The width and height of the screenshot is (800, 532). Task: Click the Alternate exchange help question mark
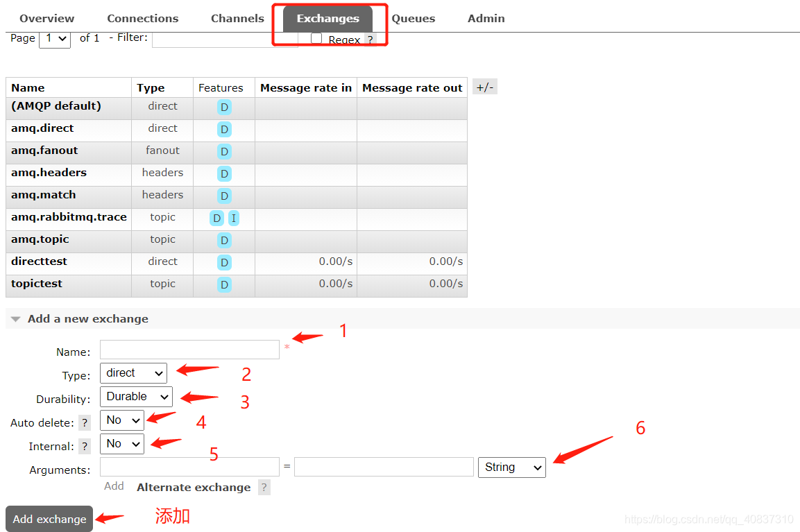(264, 488)
